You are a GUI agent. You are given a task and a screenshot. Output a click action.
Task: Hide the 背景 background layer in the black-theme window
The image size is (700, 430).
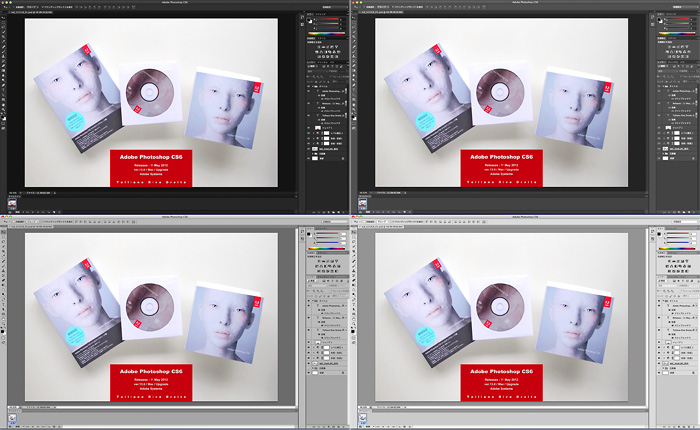point(308,159)
